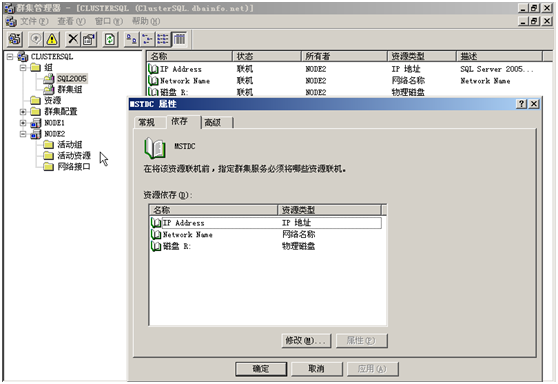
Task: Select the 依存 tab
Action: point(183,121)
